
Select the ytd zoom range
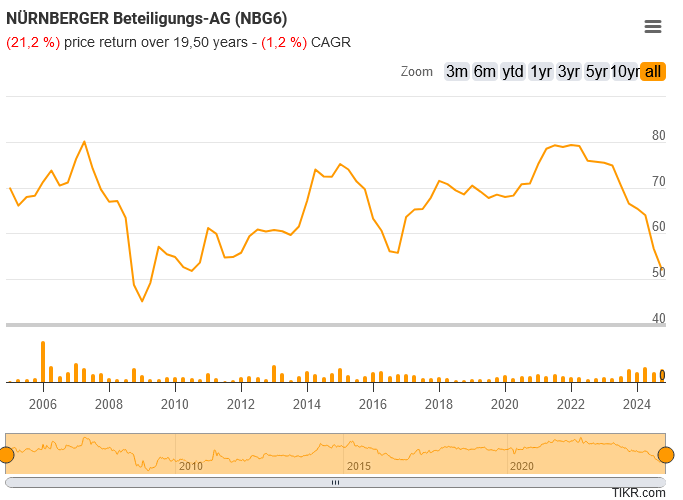point(513,71)
